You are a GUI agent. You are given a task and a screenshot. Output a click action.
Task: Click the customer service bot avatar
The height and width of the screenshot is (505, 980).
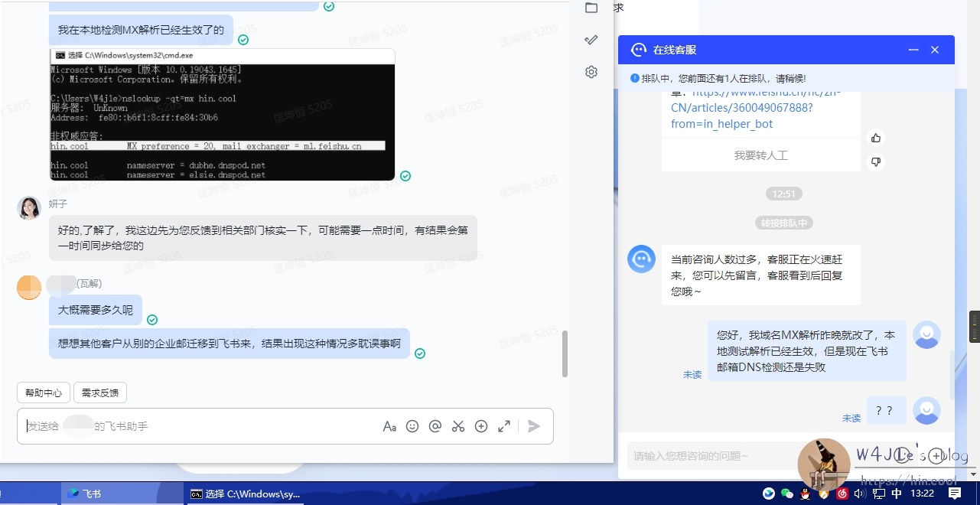point(641,259)
